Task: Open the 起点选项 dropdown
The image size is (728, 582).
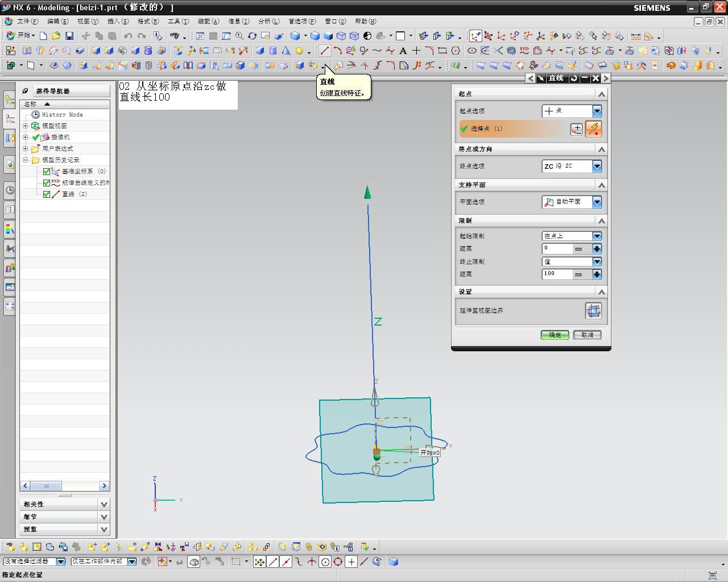Action: coord(597,111)
